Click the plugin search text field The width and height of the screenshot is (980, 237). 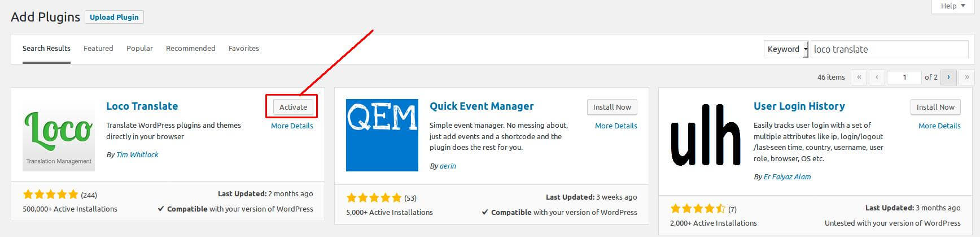(x=890, y=49)
